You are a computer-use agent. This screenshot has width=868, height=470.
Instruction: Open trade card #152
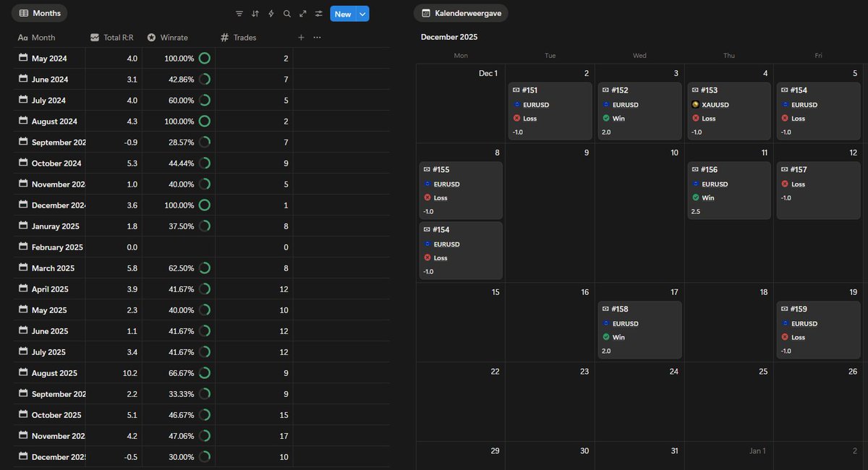639,110
